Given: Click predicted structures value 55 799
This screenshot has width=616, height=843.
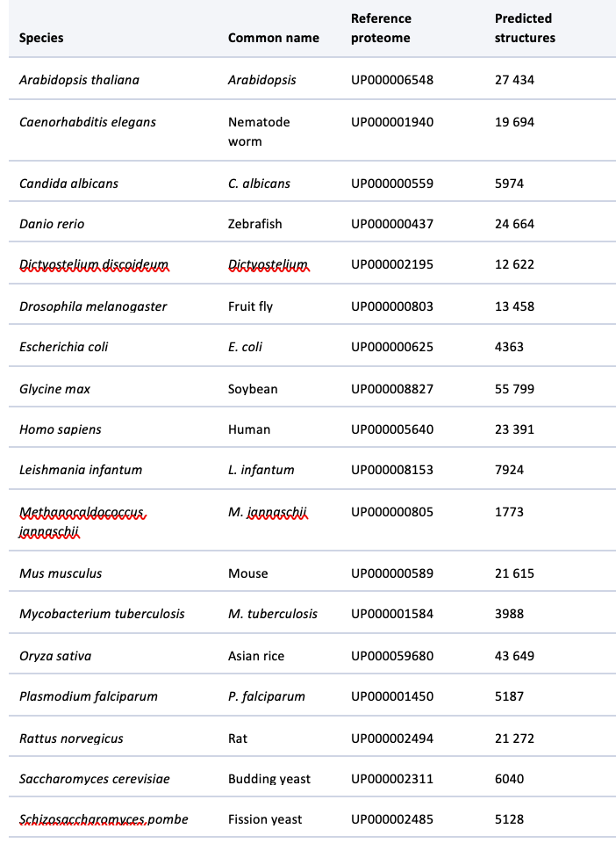Looking at the screenshot, I should point(514,389).
